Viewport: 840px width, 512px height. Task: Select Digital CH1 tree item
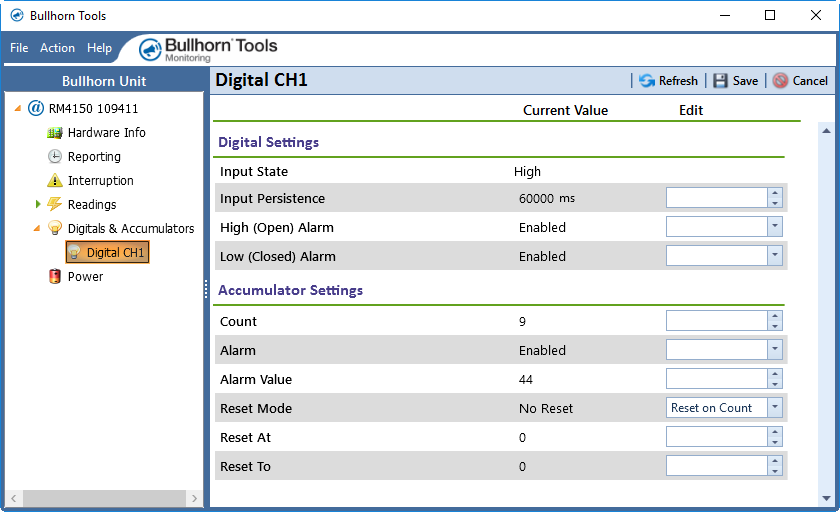[107, 252]
